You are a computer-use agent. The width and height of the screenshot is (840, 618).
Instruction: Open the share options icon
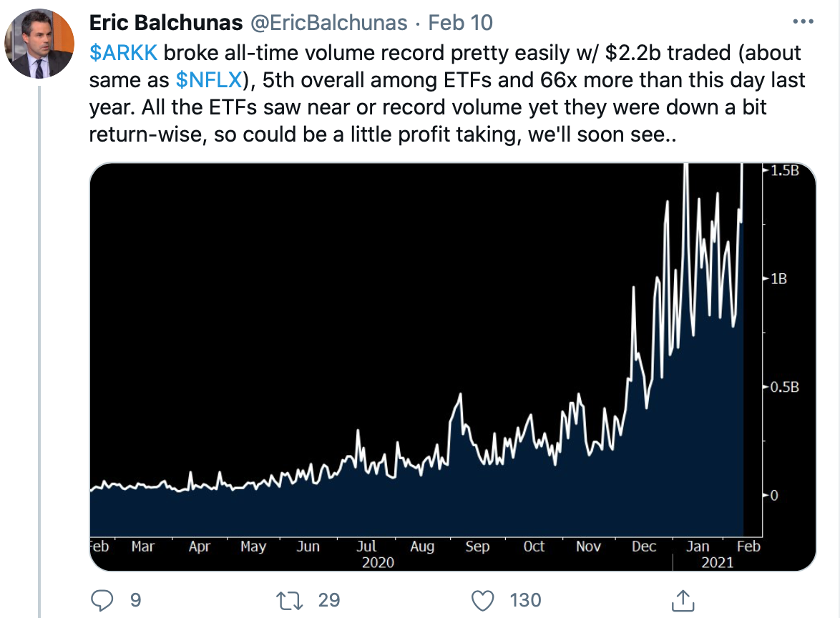click(x=683, y=599)
